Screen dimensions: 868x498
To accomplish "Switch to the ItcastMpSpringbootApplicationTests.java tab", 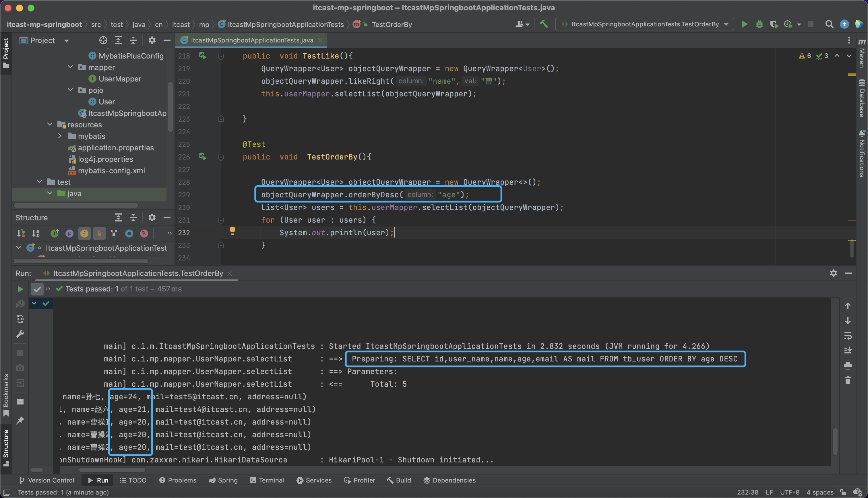I will 251,40.
